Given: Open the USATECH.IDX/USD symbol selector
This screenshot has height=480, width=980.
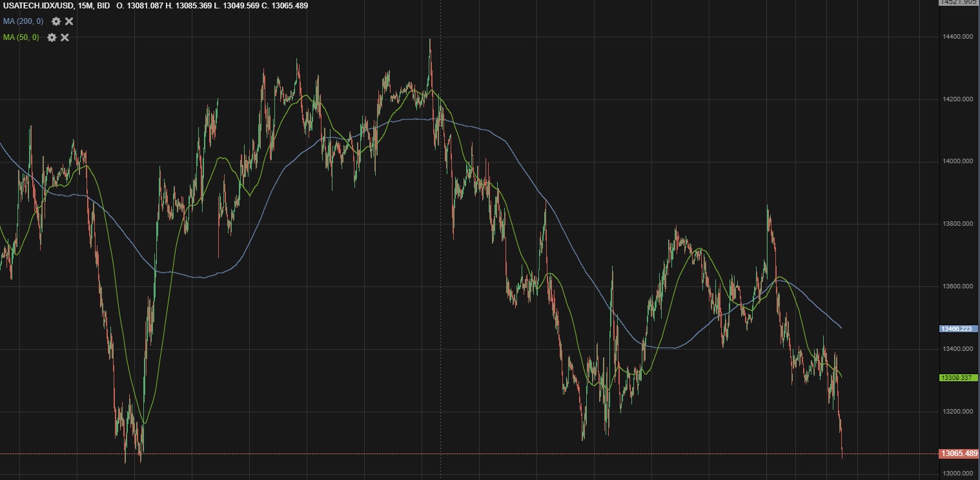Looking at the screenshot, I should pyautogui.click(x=39, y=5).
